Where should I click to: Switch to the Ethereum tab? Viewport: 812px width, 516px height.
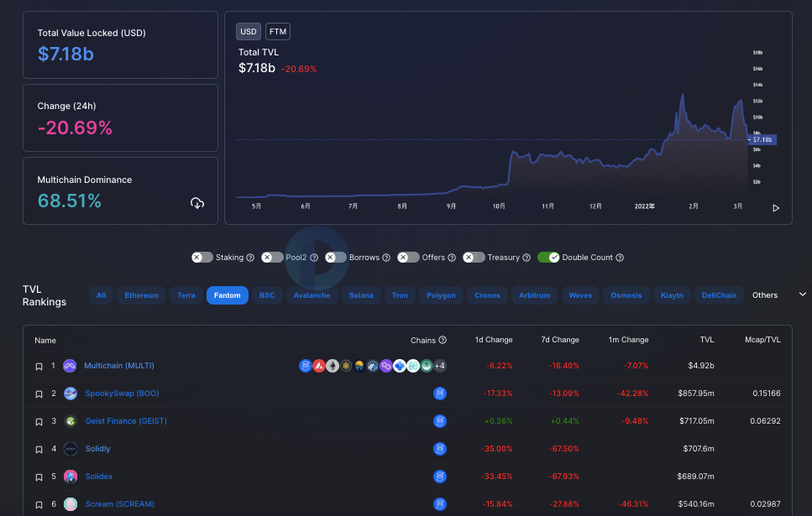[x=141, y=295]
